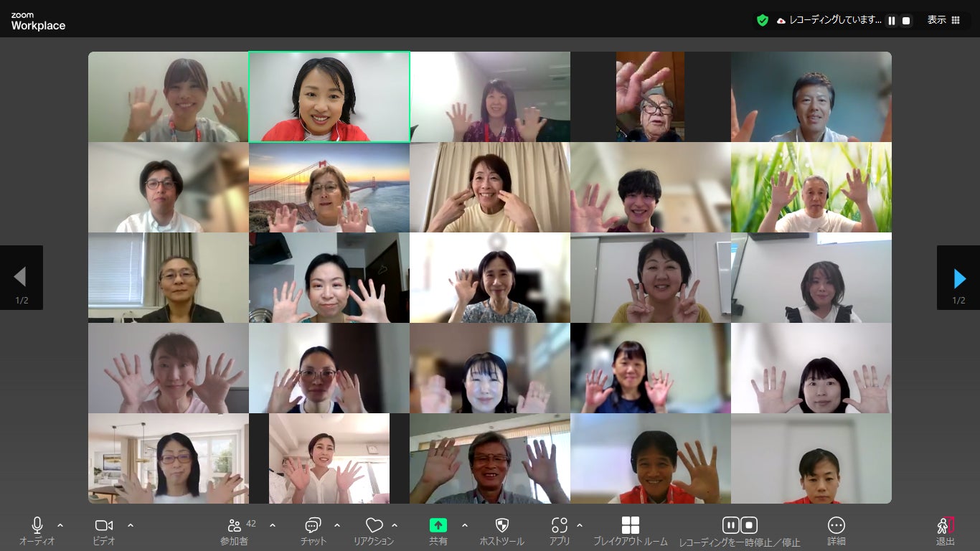This screenshot has height=551, width=980.
Task: Stop camera using ビデオ icon
Action: [x=104, y=526]
